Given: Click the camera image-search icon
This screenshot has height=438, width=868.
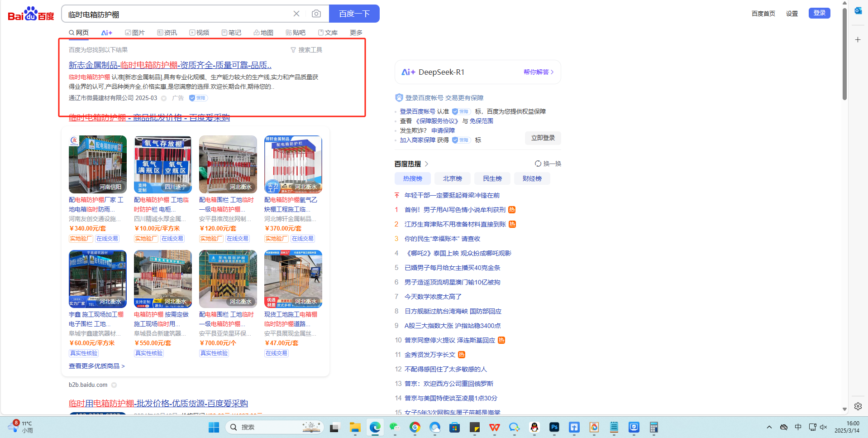Looking at the screenshot, I should [x=316, y=14].
